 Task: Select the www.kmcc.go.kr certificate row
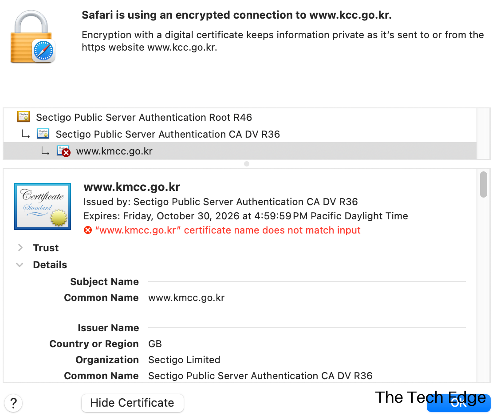pos(114,151)
